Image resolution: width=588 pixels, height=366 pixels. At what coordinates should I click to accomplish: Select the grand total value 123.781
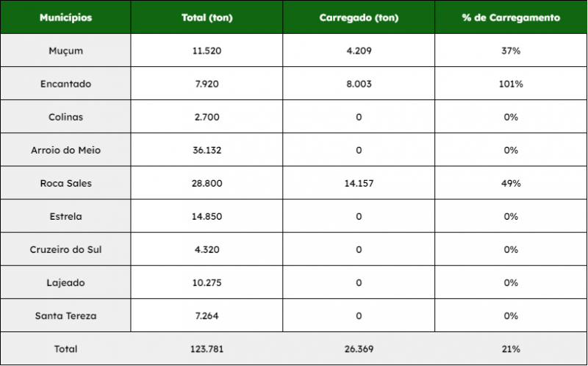[207, 349]
